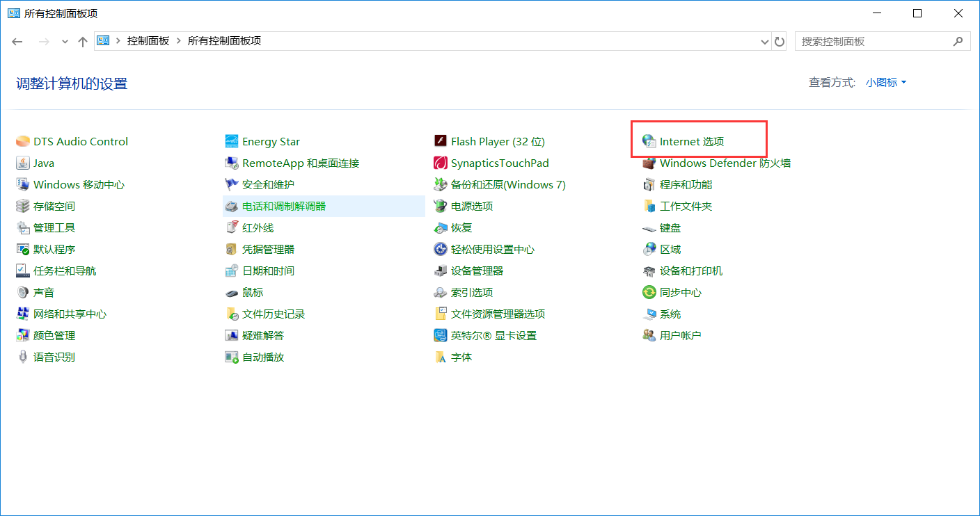This screenshot has width=980, height=516.
Task: Open the 轻松使用设置中心 icon
Action: [440, 250]
